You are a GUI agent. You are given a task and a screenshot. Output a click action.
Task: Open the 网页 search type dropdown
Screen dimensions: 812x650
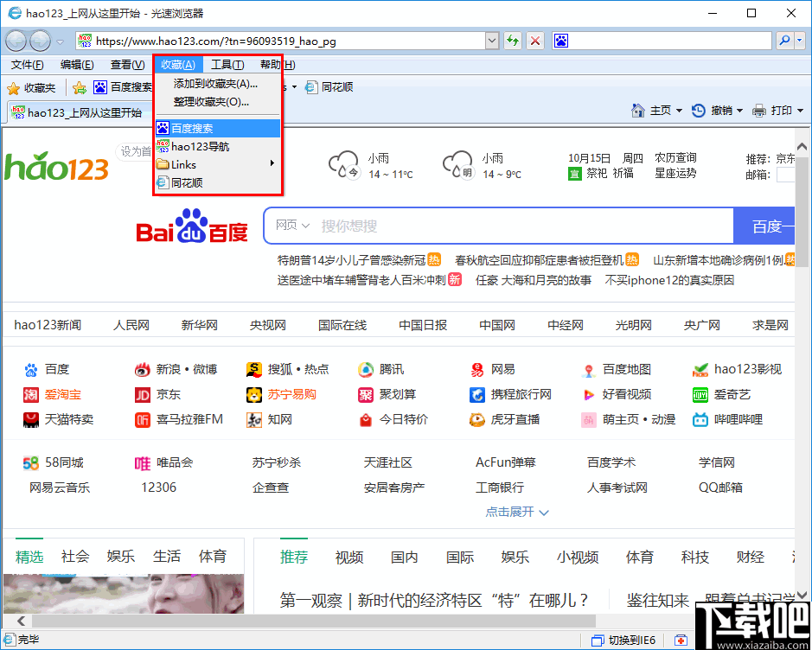[x=292, y=226]
